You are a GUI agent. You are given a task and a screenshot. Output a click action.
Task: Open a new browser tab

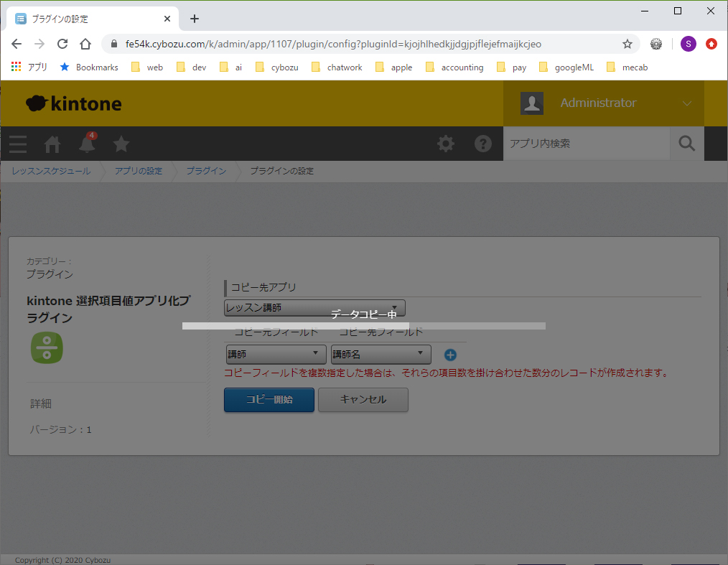(x=195, y=19)
